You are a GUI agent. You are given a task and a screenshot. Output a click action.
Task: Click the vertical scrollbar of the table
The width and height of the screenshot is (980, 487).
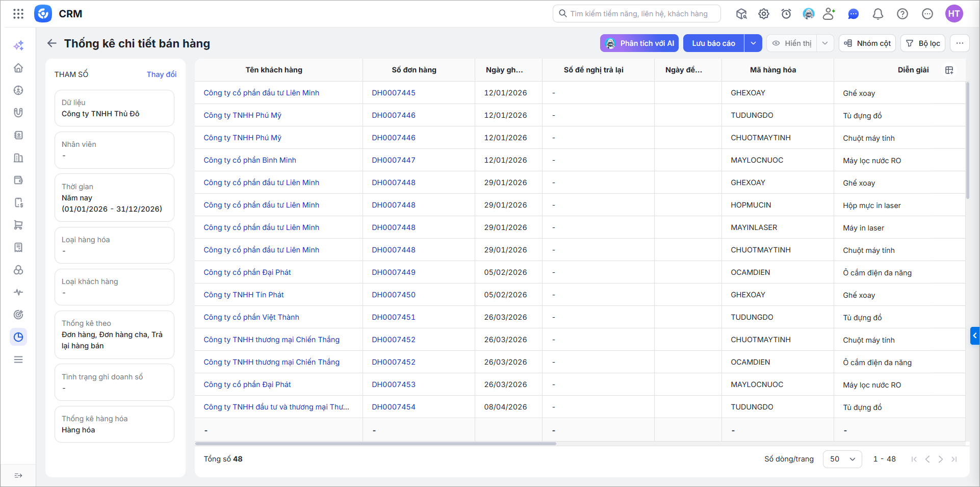(967, 140)
